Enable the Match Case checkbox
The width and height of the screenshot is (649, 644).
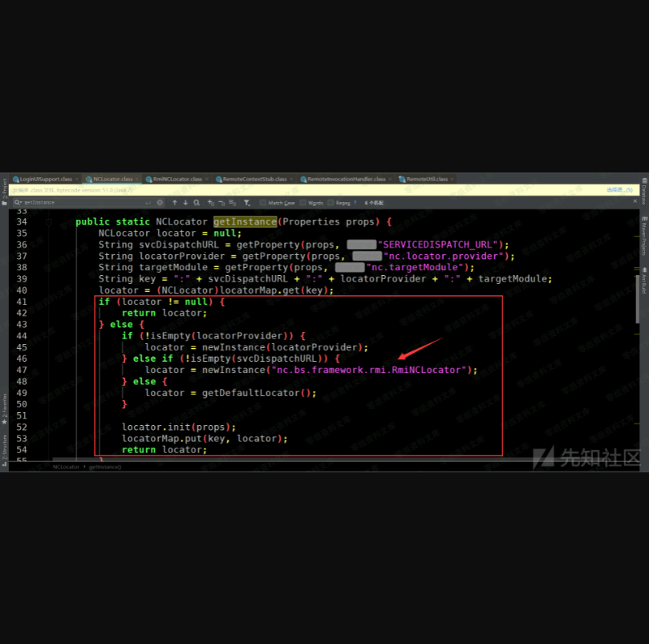pos(263,203)
